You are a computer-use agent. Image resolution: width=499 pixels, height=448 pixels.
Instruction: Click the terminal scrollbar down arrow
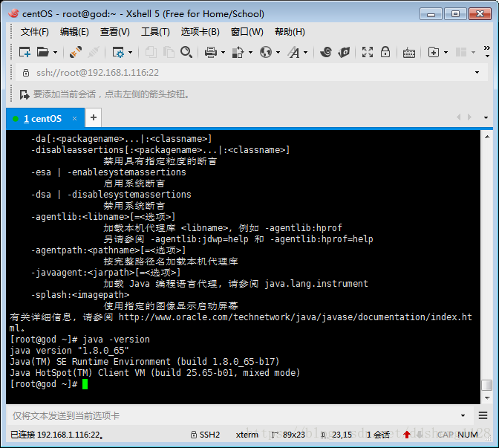(x=487, y=397)
